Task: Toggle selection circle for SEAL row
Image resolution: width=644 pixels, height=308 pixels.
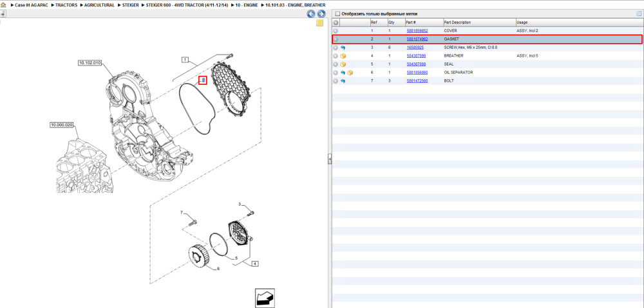Action: tap(336, 64)
